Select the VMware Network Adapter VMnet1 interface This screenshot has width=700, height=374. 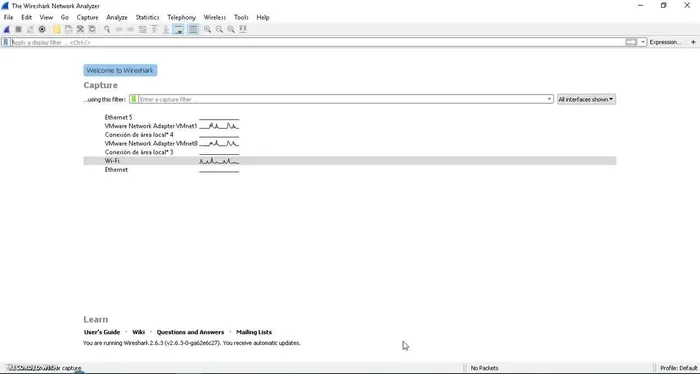(x=151, y=126)
